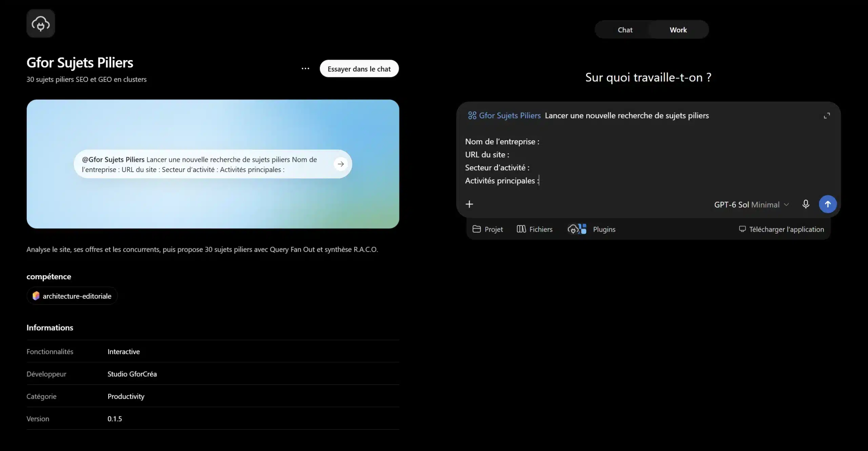Click the Gfor Sujets Piliers title

[x=80, y=63]
